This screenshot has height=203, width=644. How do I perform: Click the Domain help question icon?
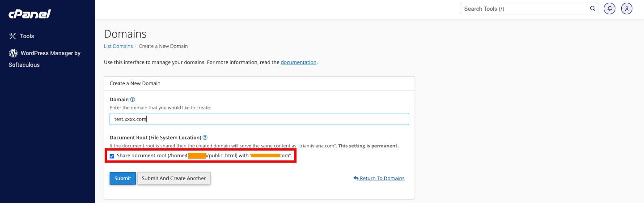(132, 99)
